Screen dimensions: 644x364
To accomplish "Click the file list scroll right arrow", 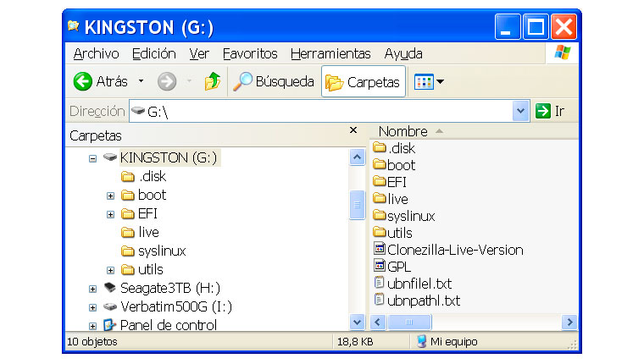I will 569,323.
